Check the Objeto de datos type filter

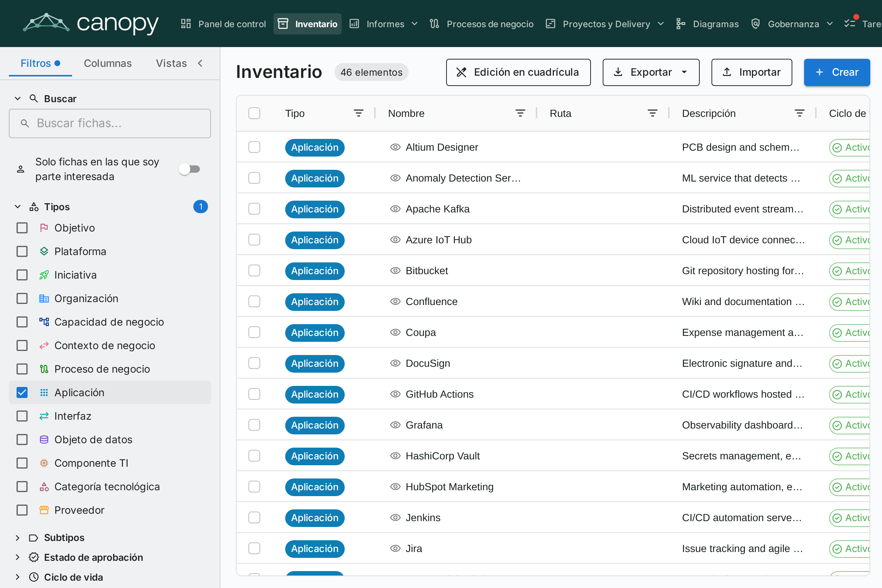(22, 440)
